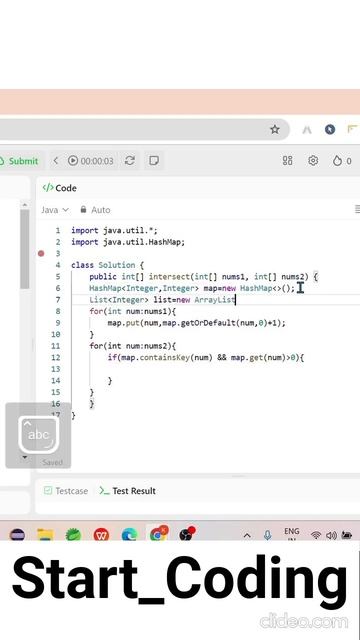Open the Java language dropdown
The width and height of the screenshot is (360, 640).
point(55,210)
